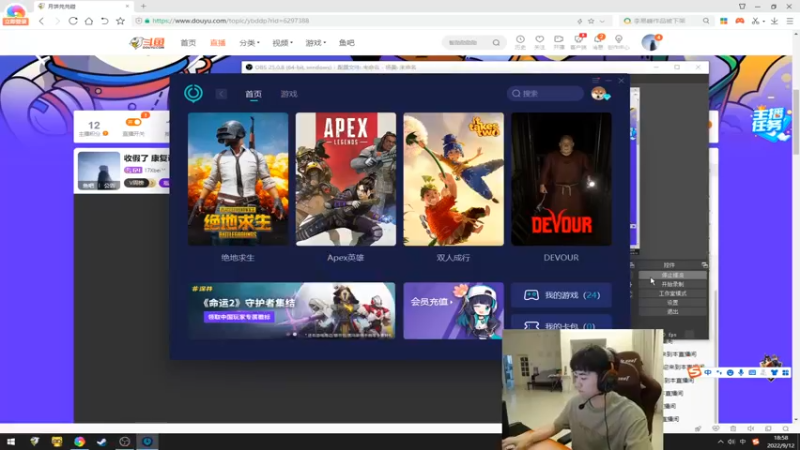The image size is (800, 450).
Task: Toggle the 直播开关 switch
Action: point(134,122)
